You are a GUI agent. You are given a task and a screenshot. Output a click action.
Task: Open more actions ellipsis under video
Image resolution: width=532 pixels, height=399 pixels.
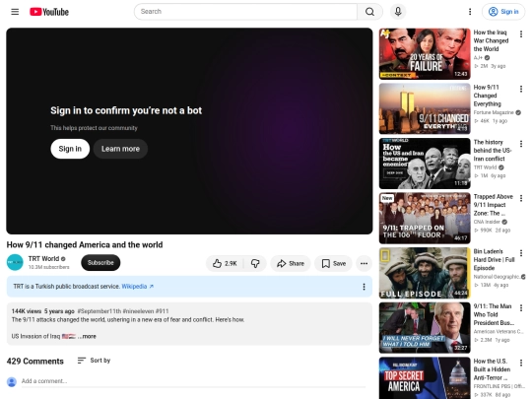point(365,264)
